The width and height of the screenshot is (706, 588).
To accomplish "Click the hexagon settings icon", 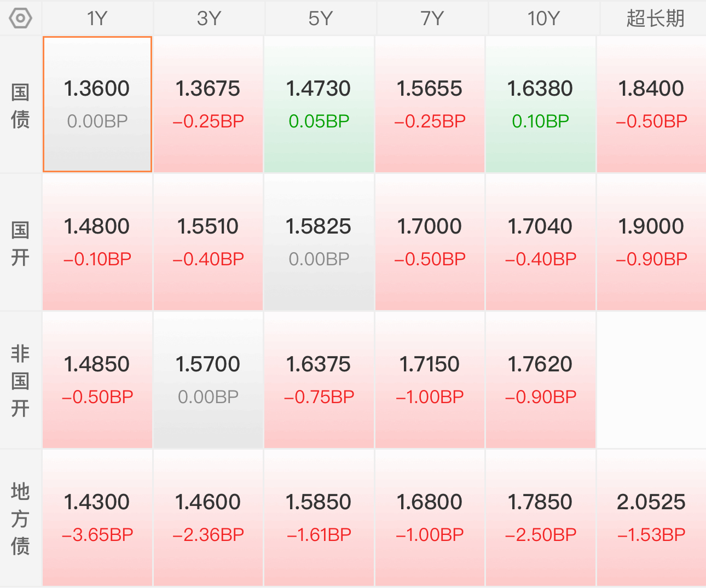I will (x=20, y=19).
